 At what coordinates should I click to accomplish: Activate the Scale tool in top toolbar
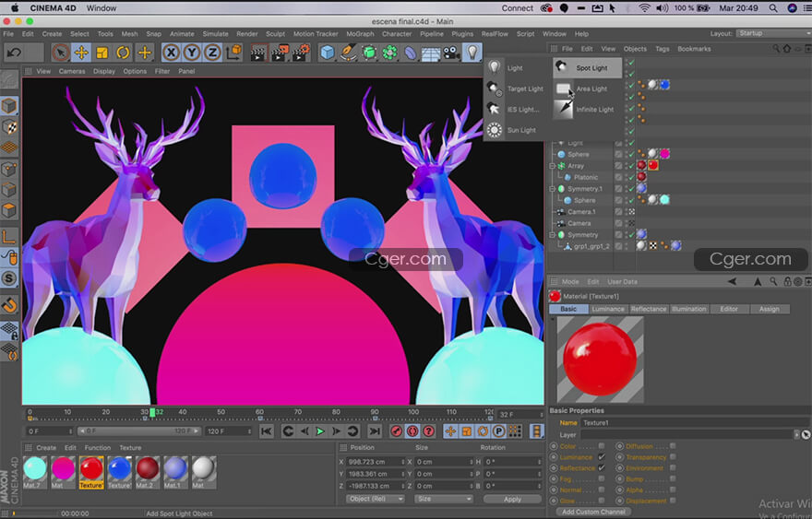point(102,53)
